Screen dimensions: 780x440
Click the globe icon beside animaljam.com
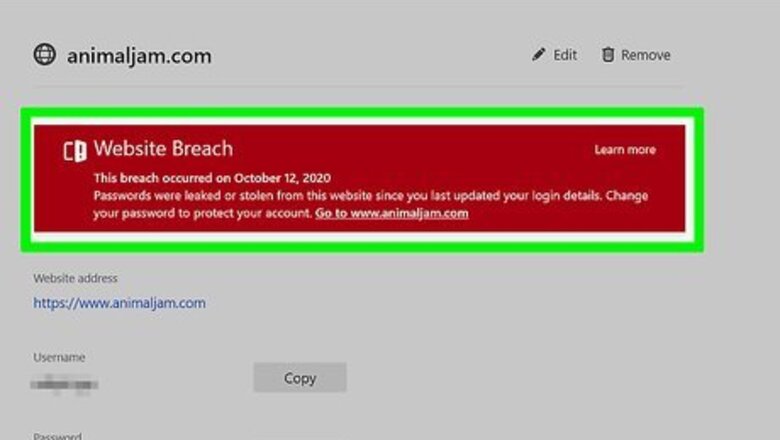click(x=45, y=55)
